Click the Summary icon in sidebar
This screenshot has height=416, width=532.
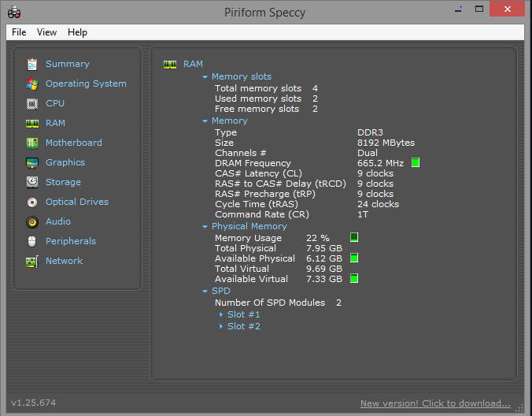pos(32,64)
